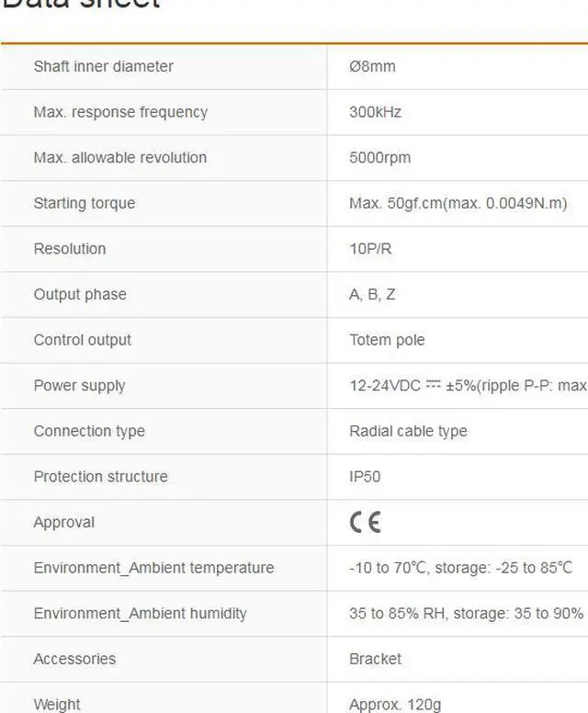
Task: Select the Output phase label
Action: pos(80,294)
